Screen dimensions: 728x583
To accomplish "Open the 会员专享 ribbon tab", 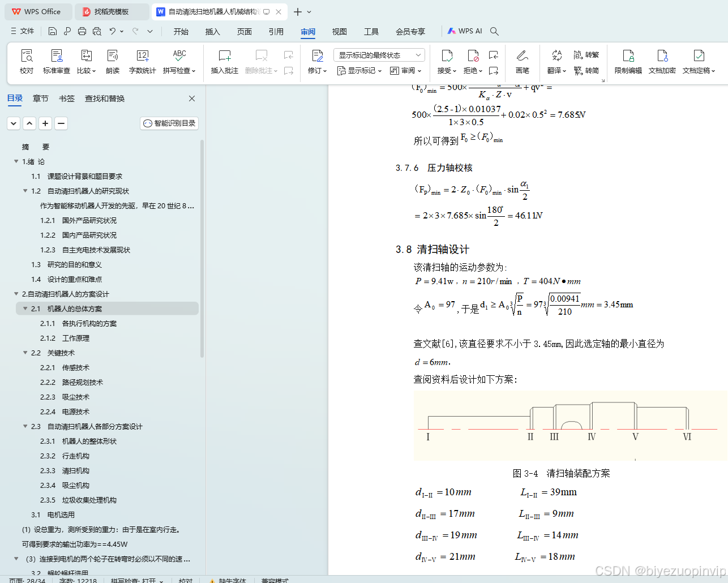I will pos(410,32).
